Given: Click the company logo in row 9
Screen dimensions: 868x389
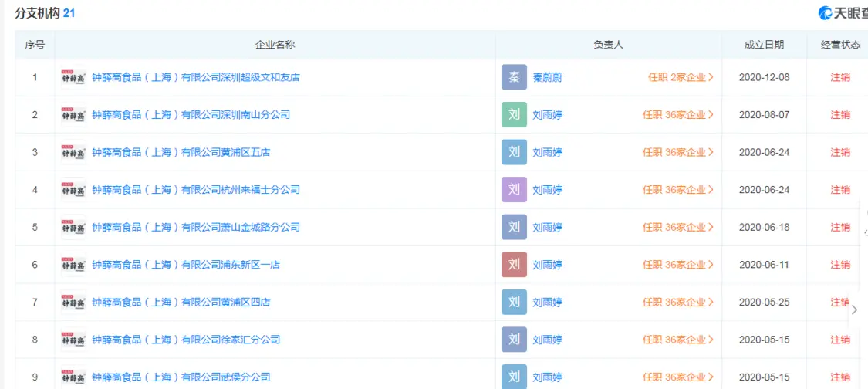Looking at the screenshot, I should (x=73, y=377).
